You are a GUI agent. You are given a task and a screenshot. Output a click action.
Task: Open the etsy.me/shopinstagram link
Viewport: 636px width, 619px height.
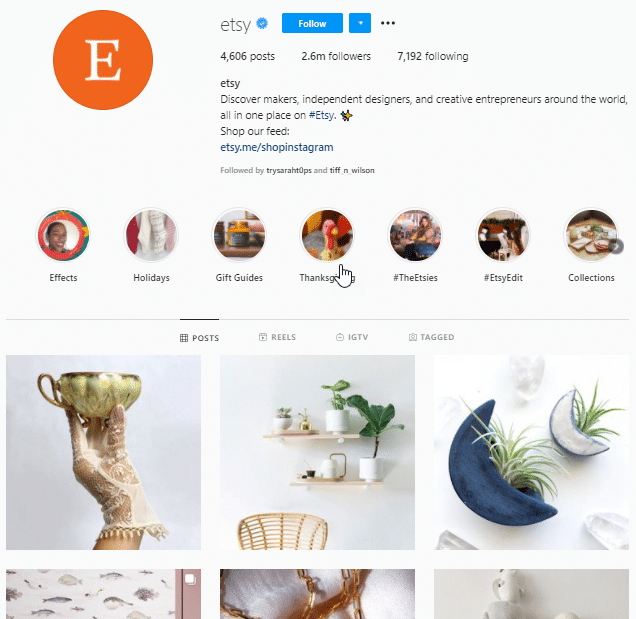pyautogui.click(x=277, y=147)
